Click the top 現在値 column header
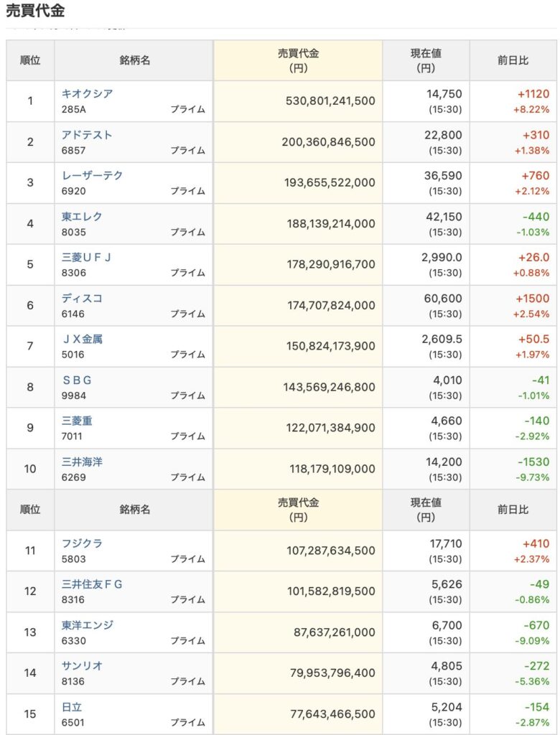This screenshot has height=735, width=560. coord(426,60)
